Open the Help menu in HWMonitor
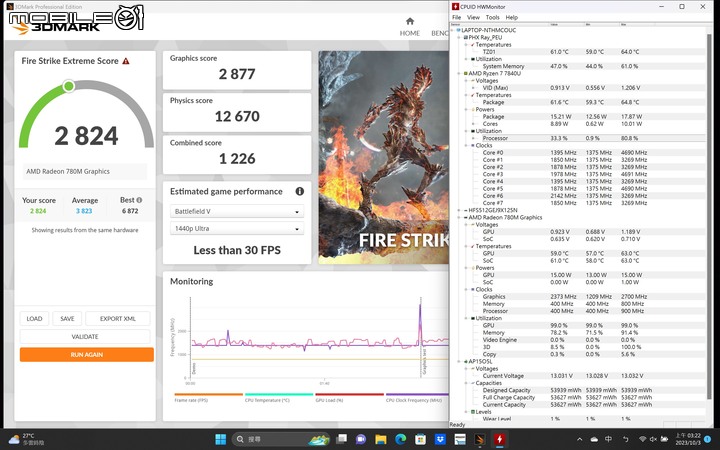The width and height of the screenshot is (720, 450). (512, 17)
